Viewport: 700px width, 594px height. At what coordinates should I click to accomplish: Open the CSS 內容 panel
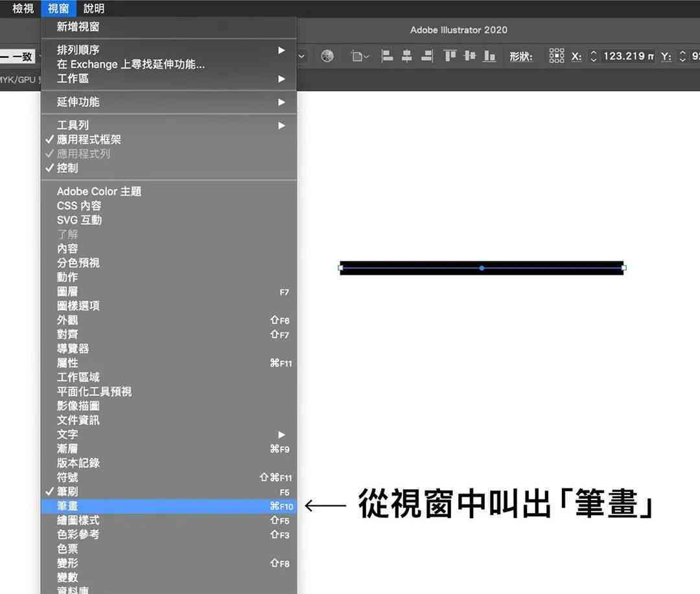click(x=169, y=206)
